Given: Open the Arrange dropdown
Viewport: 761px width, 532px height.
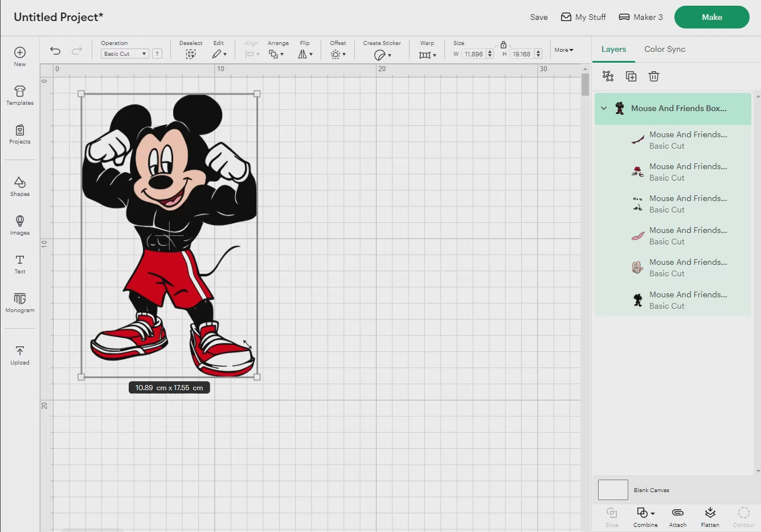Looking at the screenshot, I should tap(276, 54).
